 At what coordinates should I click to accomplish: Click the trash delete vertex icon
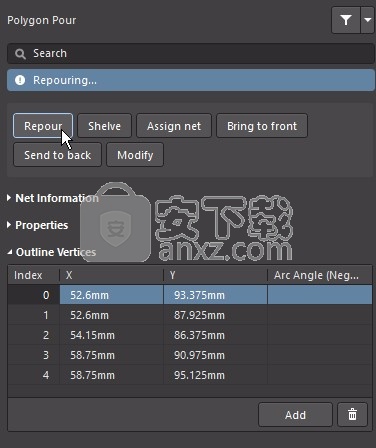[x=352, y=415]
